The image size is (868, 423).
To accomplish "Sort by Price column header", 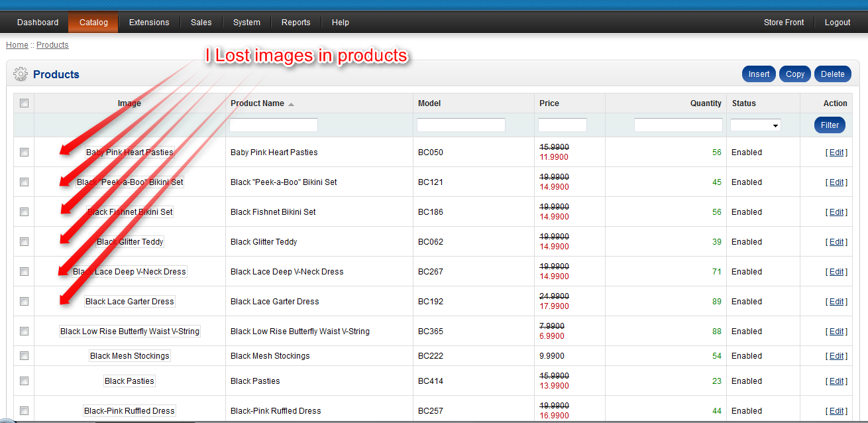I will pyautogui.click(x=549, y=103).
